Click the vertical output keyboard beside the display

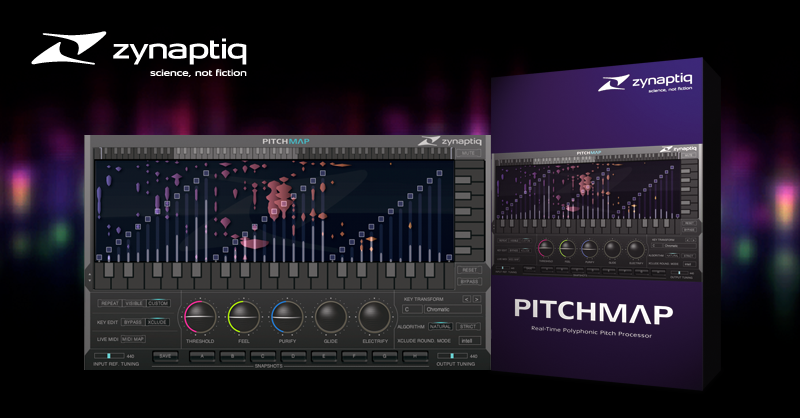[469, 210]
